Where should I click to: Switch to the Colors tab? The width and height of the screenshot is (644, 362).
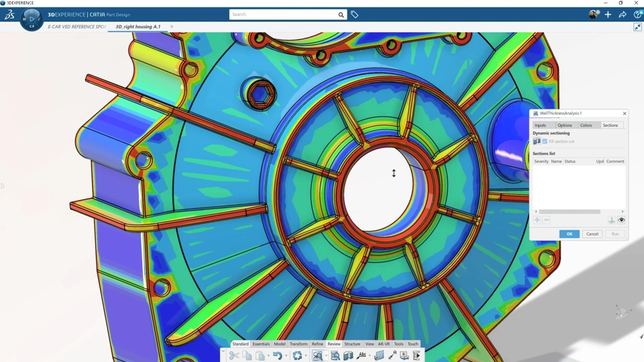586,125
